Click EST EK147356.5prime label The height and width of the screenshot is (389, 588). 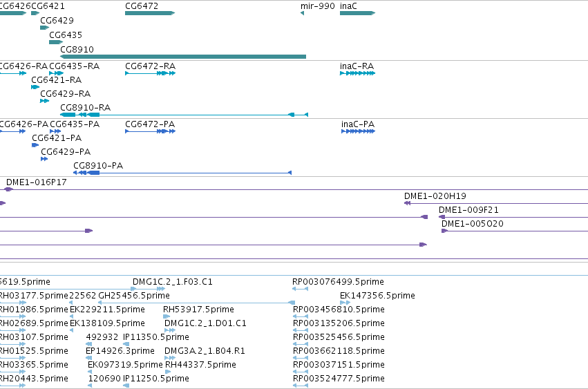coord(377,296)
